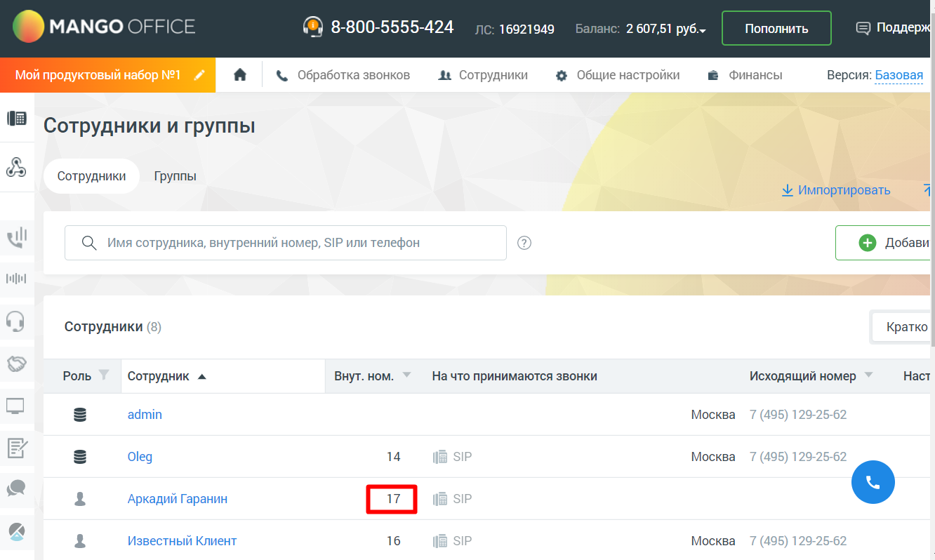Open the Сотрудники top menu
Image resolution: width=935 pixels, height=560 pixels.
tap(483, 75)
